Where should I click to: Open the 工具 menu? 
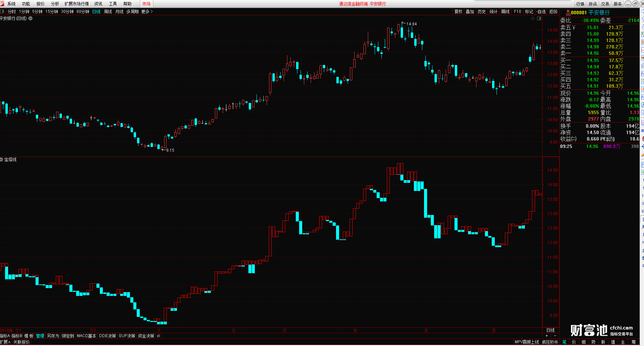tap(113, 4)
